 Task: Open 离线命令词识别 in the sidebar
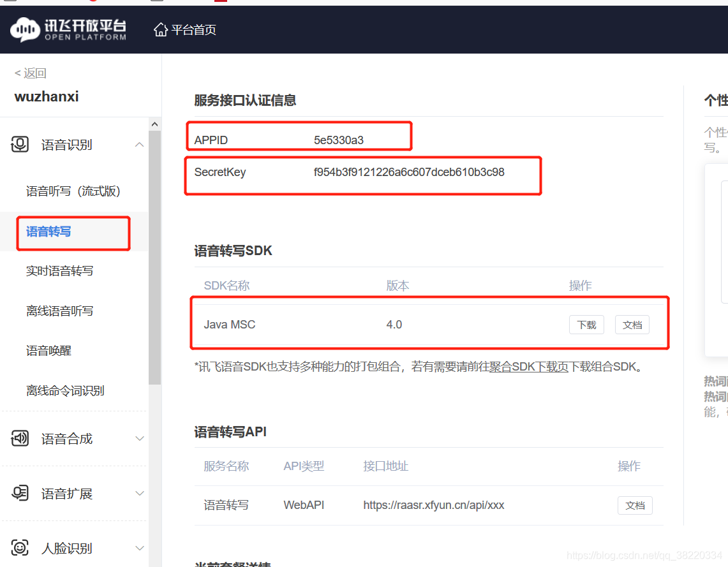tap(65, 391)
